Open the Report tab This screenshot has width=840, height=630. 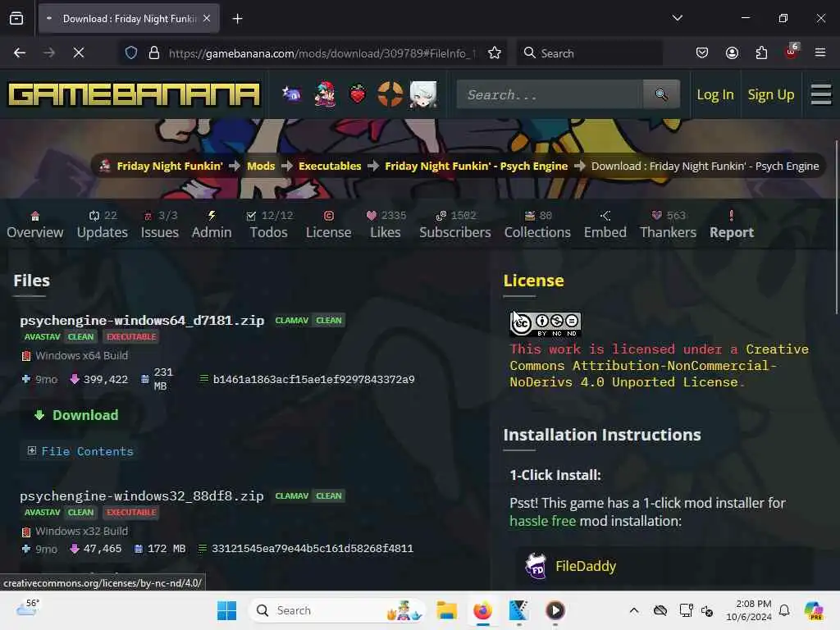click(731, 225)
